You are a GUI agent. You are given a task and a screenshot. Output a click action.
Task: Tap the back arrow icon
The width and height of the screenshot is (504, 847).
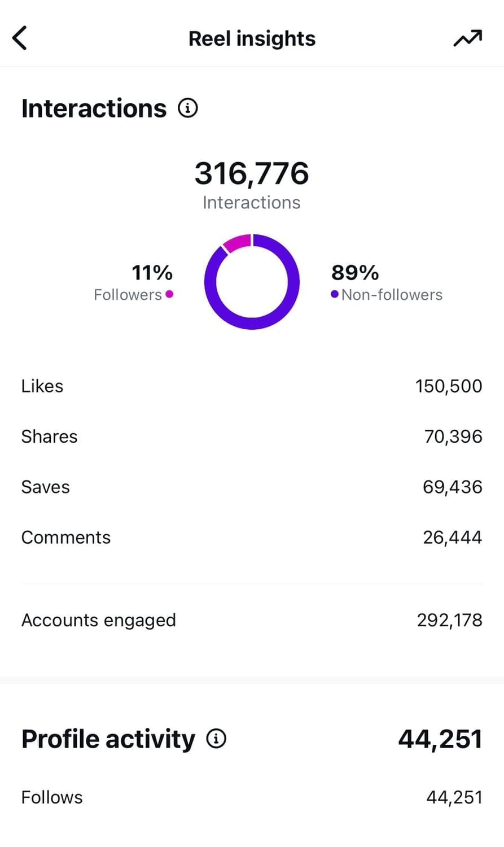[x=20, y=38]
